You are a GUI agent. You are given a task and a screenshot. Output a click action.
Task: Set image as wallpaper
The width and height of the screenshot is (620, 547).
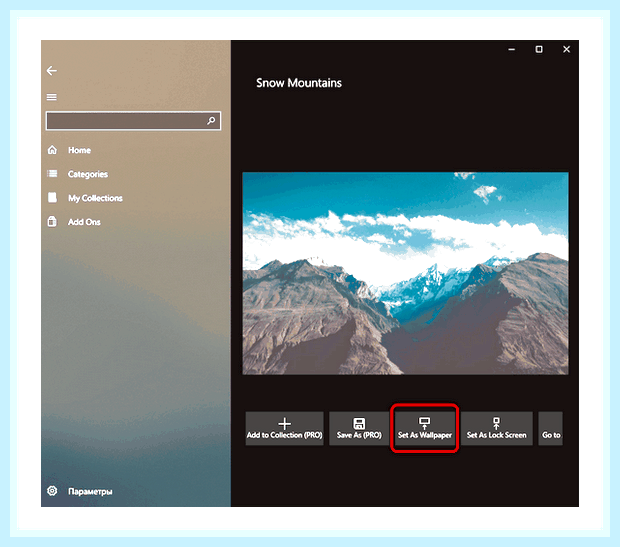[x=425, y=428]
